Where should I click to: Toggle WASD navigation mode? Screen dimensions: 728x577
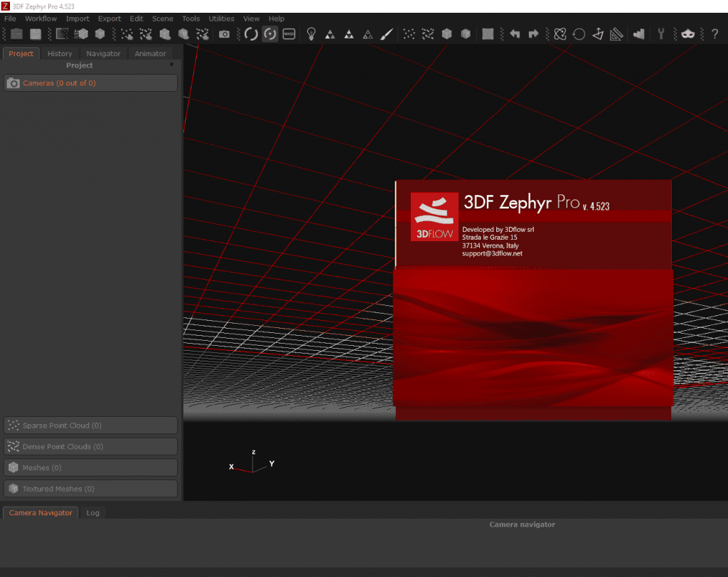coord(288,33)
